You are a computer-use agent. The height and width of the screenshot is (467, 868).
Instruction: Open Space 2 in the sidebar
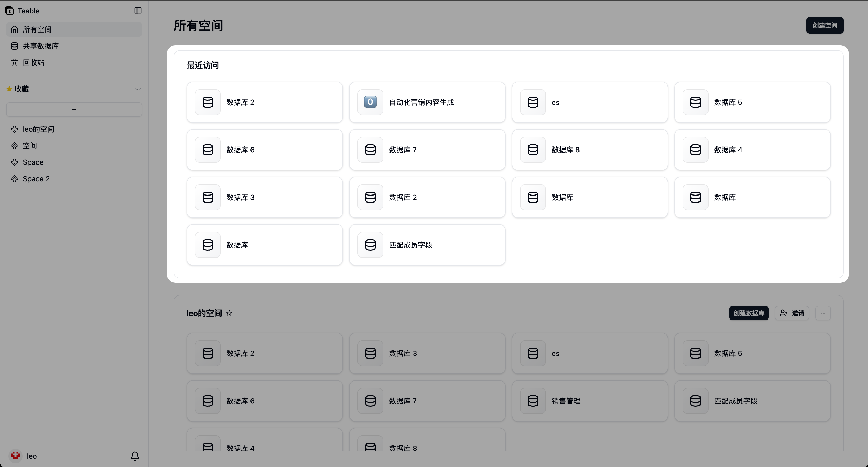(x=36, y=179)
